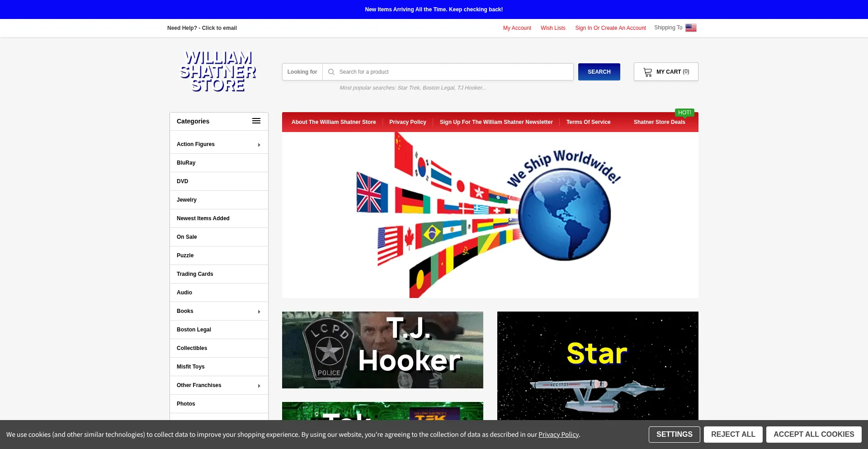Open the Audio category
This screenshot has width=868, height=449.
[219, 293]
